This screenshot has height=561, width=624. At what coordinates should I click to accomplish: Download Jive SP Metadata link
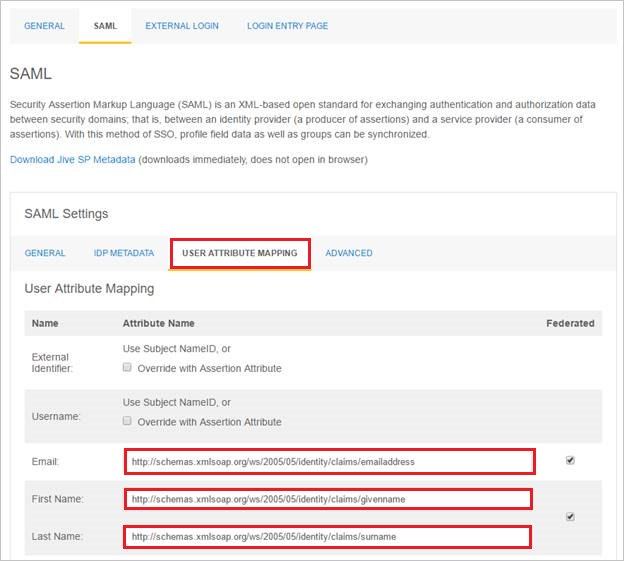(x=72, y=160)
